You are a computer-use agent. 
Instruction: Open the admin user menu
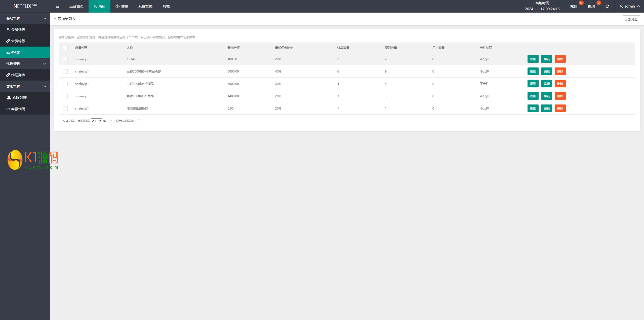(629, 6)
